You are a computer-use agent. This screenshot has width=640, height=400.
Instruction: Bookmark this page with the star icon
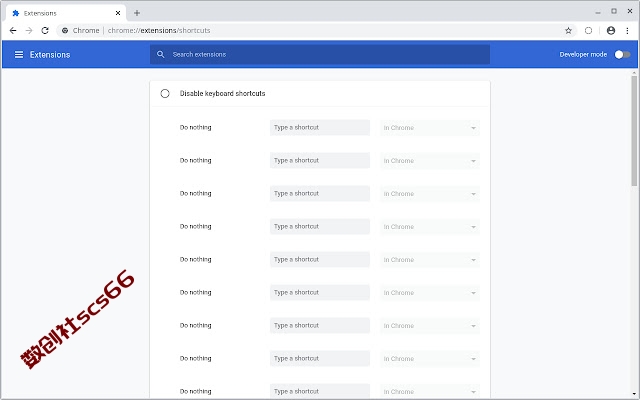[x=568, y=31]
